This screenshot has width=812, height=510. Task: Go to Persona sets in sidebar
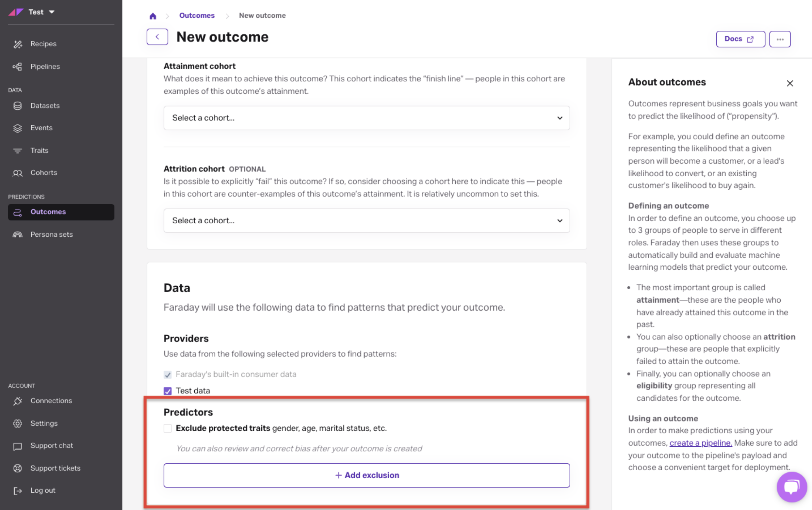click(x=51, y=235)
